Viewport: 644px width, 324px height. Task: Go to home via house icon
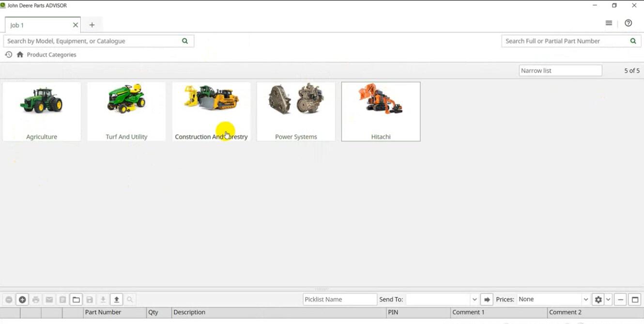tap(20, 55)
